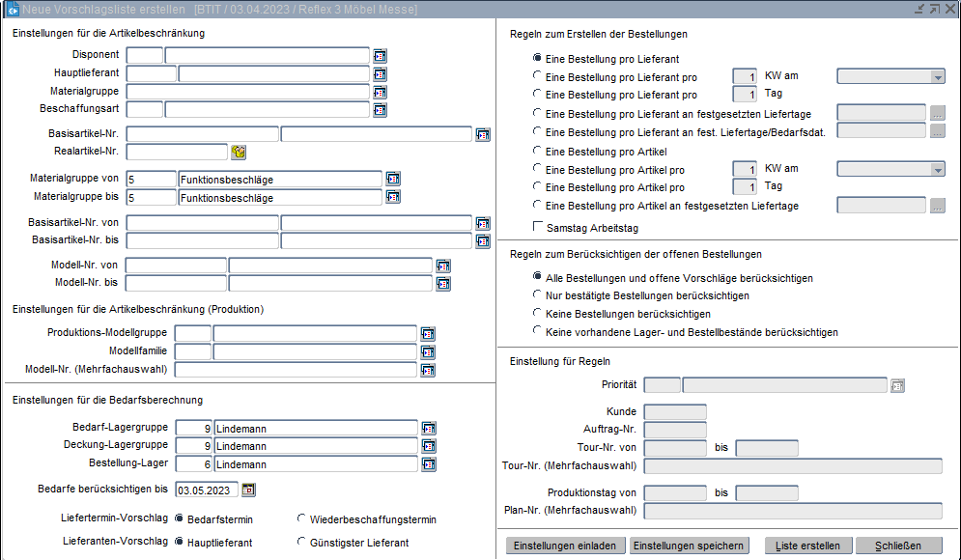The image size is (961, 560).
Task: Select 'Nur bestätigte Bestellungen berücksichtigen'
Action: click(538, 295)
